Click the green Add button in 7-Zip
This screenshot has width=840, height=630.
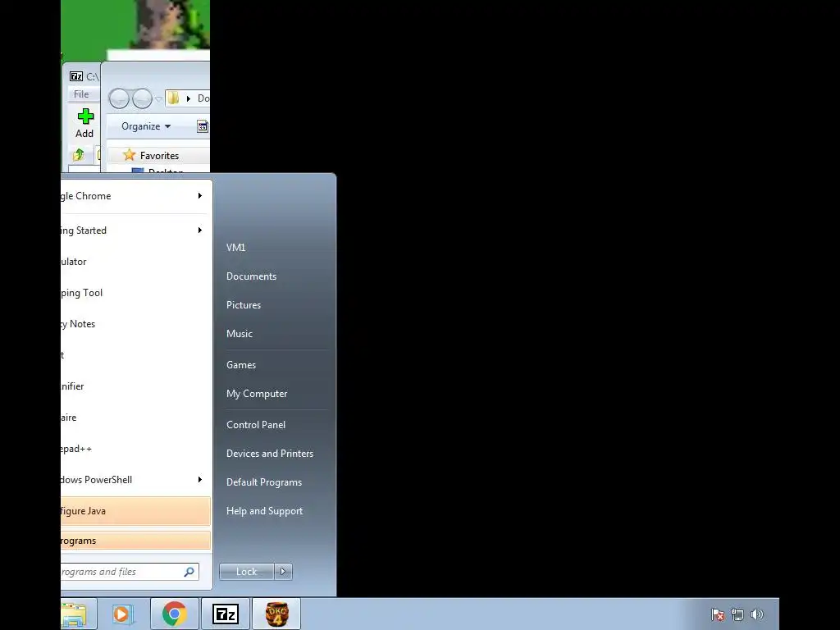(84, 123)
